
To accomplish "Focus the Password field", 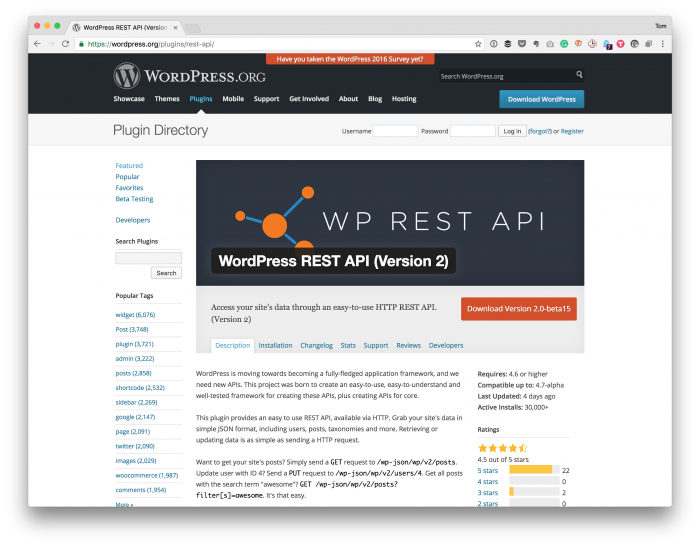I will (x=473, y=131).
